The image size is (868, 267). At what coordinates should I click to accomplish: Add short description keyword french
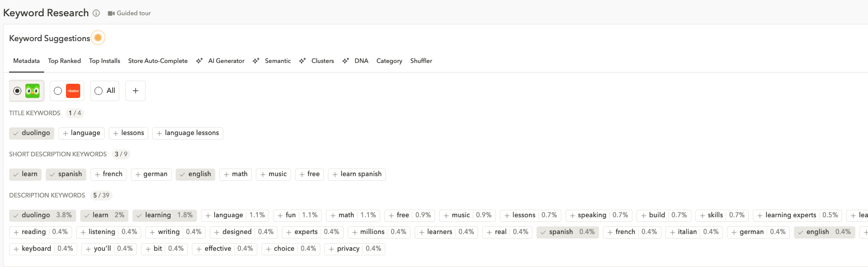109,174
